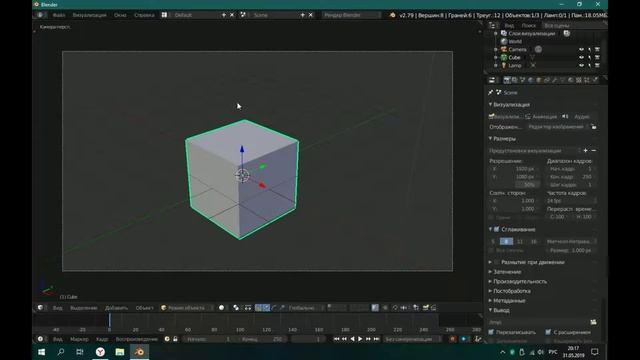Jump to last frame
The image size is (640, 360).
point(376,339)
